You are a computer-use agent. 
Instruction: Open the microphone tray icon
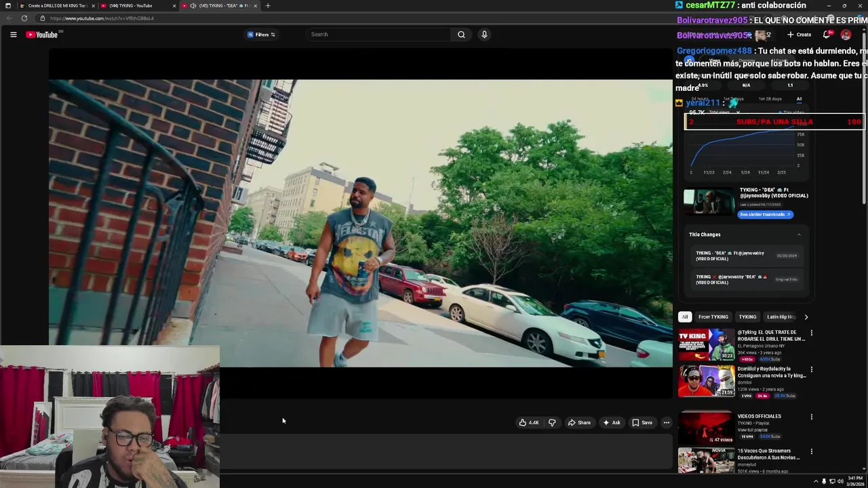click(x=824, y=481)
